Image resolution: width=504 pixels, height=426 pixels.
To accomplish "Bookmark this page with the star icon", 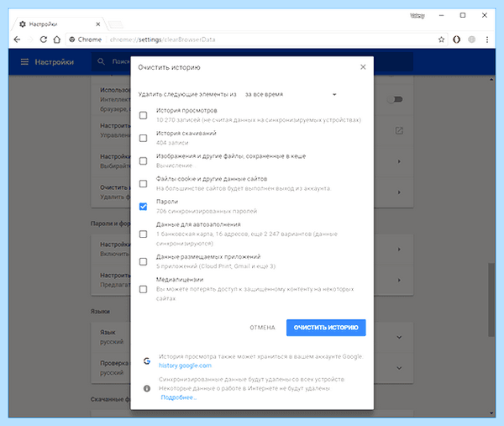I will click(x=441, y=39).
